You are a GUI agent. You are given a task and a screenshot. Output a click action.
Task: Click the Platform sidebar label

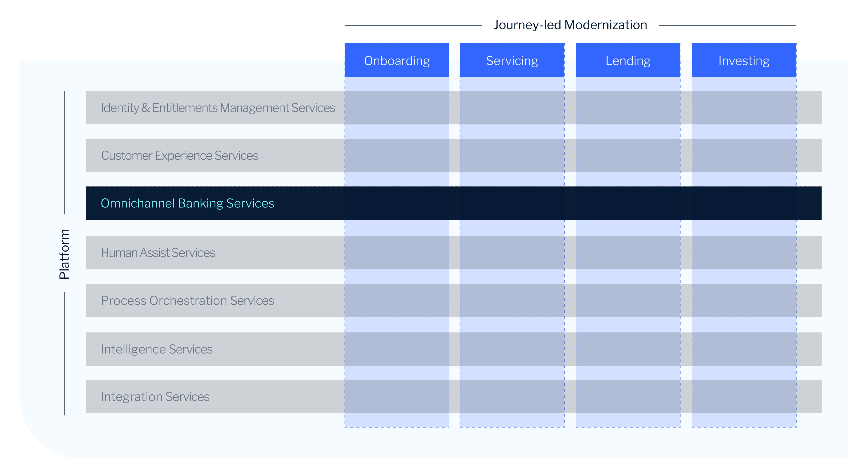point(65,254)
